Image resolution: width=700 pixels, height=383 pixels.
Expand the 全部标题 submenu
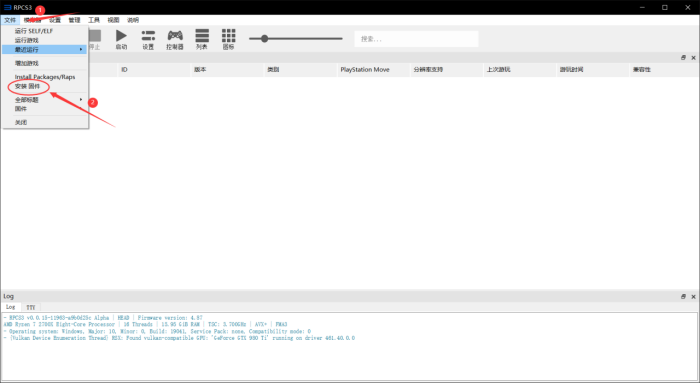pyautogui.click(x=45, y=100)
